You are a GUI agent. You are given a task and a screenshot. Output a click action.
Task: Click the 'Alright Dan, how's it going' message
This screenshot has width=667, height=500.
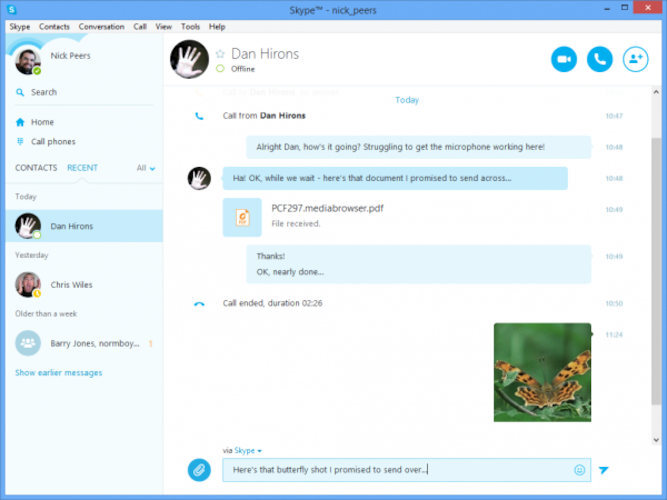point(419,147)
